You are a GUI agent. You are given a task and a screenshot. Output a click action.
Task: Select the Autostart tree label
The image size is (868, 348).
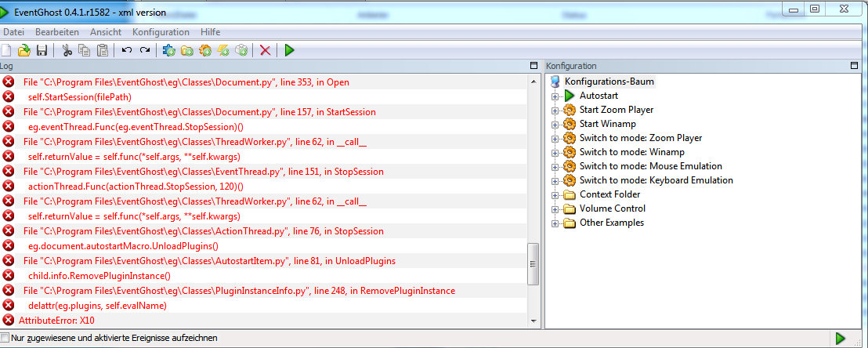(599, 96)
